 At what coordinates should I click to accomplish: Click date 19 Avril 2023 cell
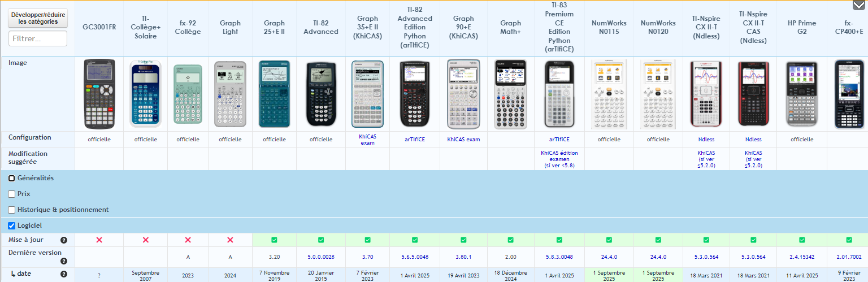point(462,275)
